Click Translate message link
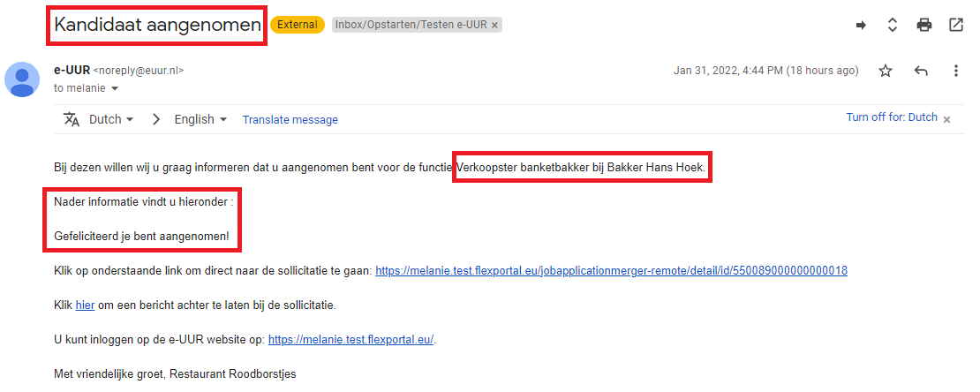Screen dimensions: 980x392 click(x=290, y=119)
